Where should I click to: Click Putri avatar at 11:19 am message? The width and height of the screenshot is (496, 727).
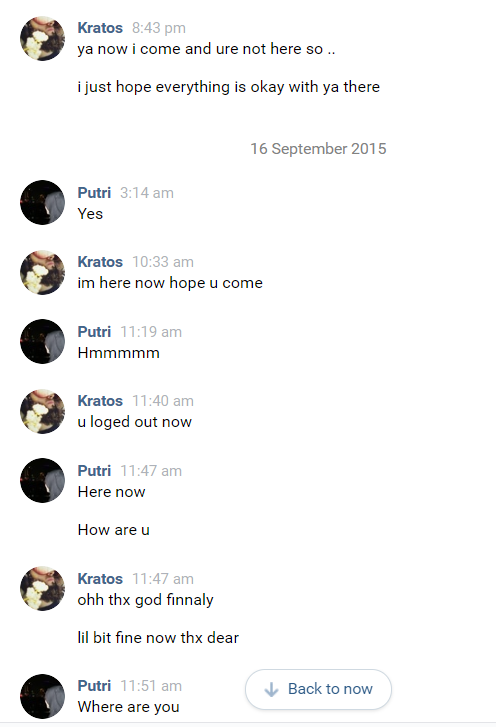43,342
